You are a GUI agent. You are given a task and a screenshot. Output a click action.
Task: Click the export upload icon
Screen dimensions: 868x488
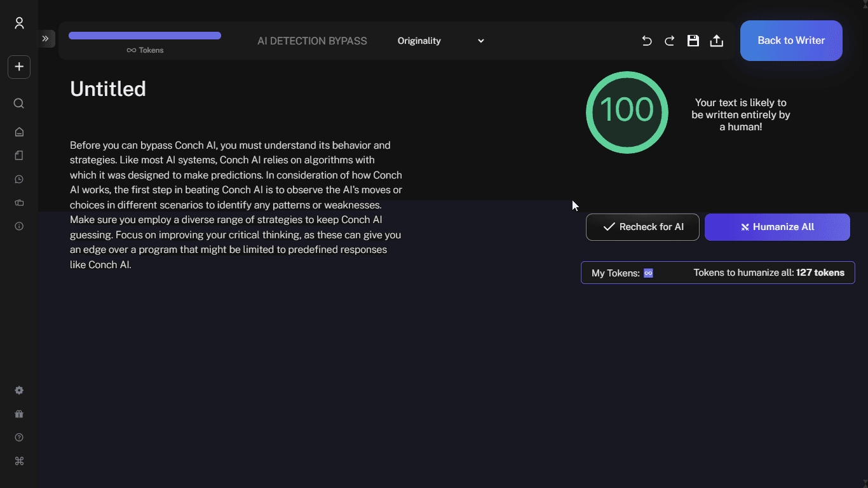click(716, 41)
